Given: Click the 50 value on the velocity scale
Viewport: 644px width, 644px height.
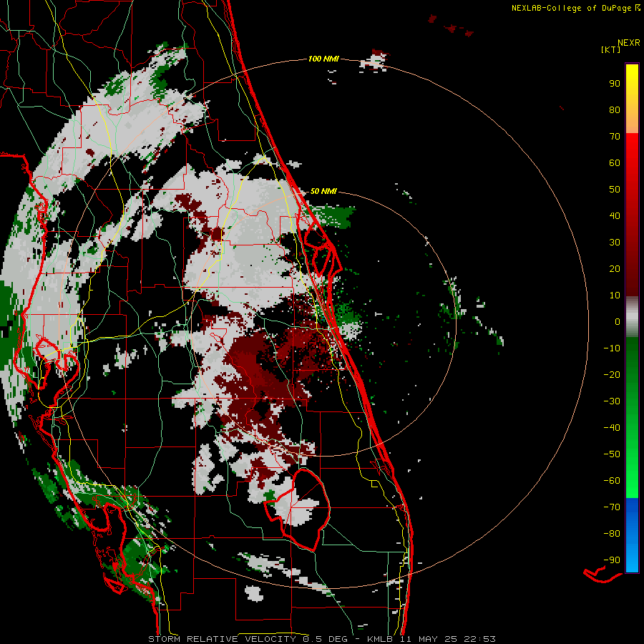Looking at the screenshot, I should click(615, 190).
